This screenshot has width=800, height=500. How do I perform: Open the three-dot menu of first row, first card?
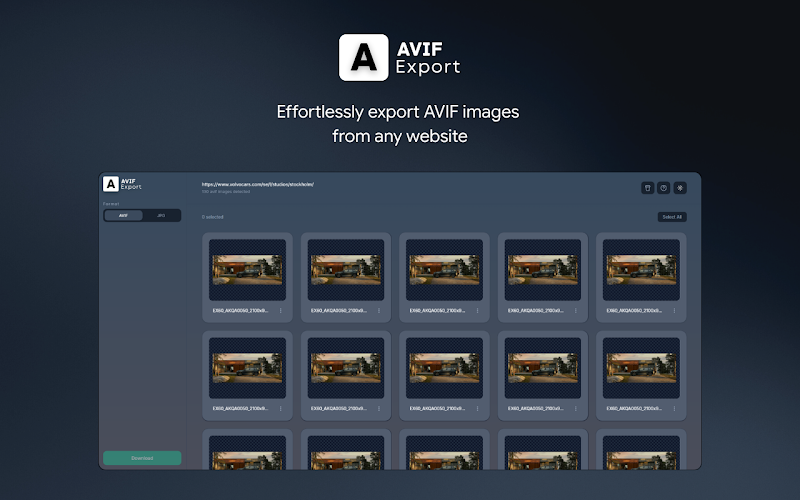click(x=281, y=310)
